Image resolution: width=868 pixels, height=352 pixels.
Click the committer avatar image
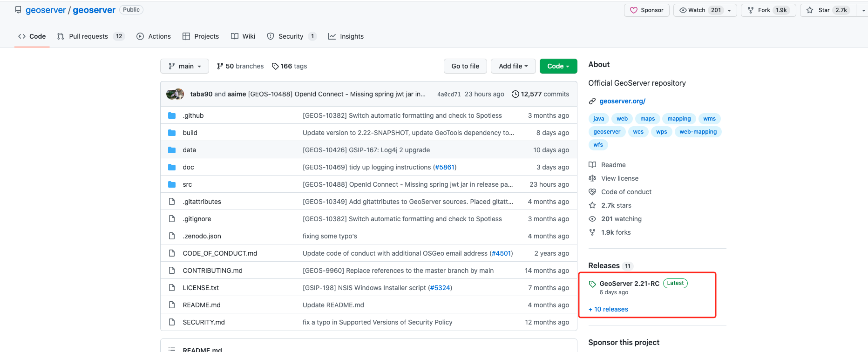point(175,94)
